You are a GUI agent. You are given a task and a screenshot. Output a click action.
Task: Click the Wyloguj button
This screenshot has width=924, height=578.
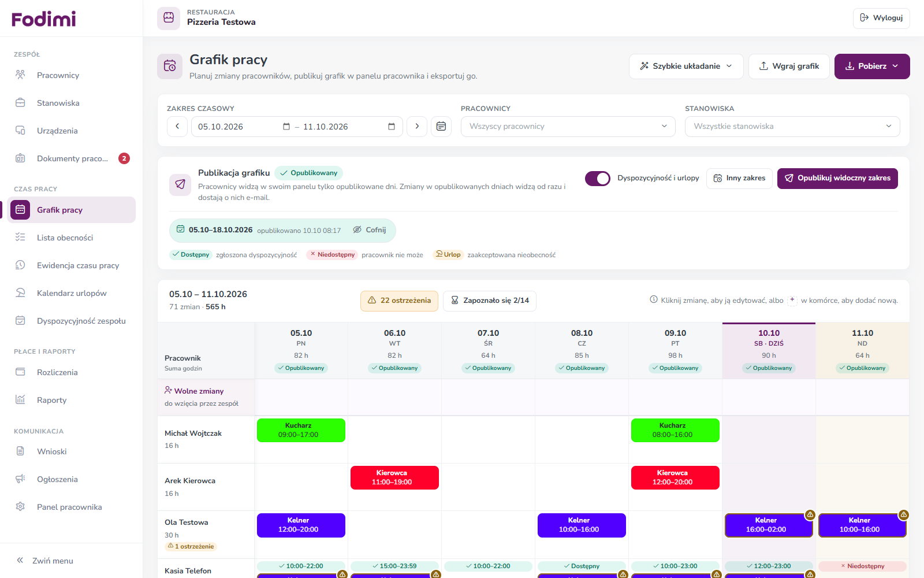point(881,18)
